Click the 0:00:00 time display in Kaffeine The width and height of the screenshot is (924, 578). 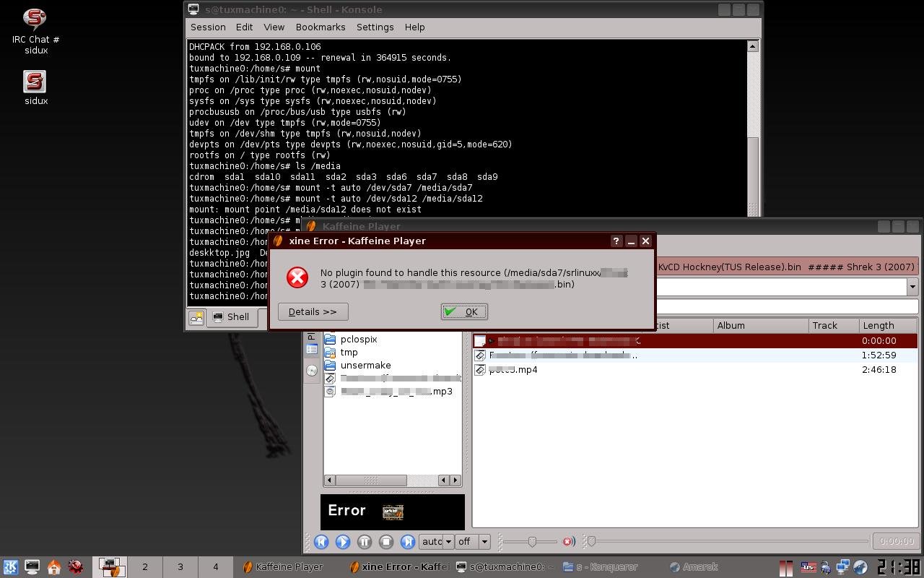tap(897, 541)
